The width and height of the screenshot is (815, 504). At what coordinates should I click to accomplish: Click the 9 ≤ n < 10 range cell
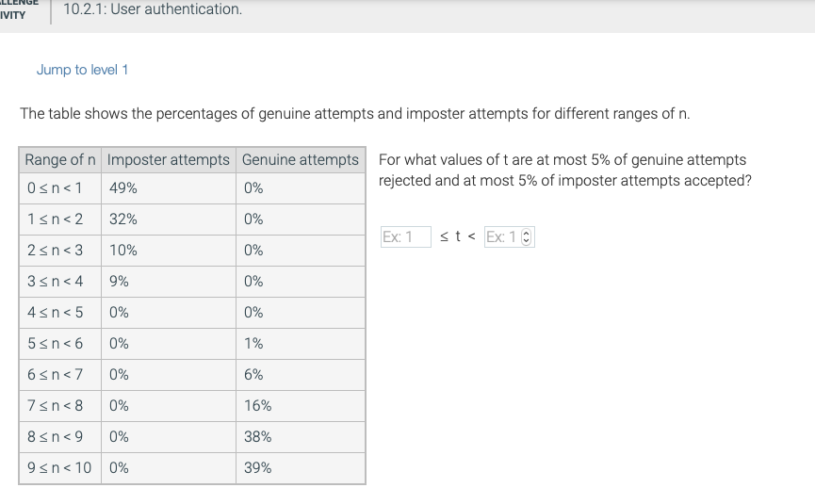(x=60, y=468)
